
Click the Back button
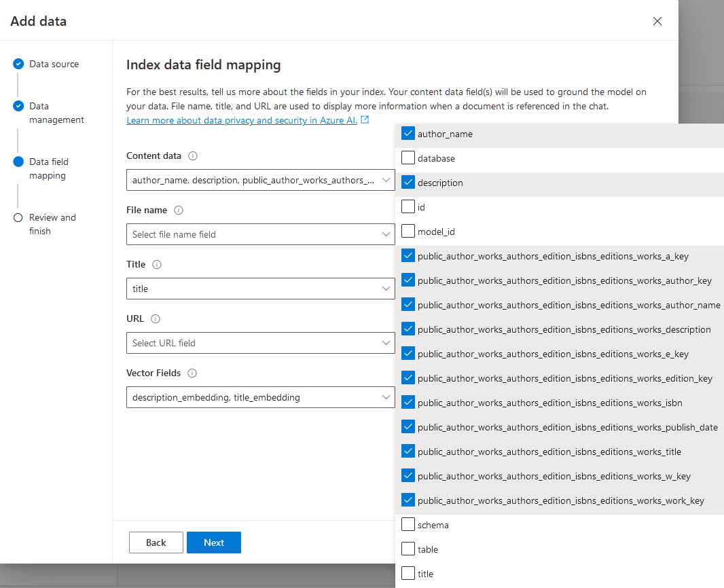tap(156, 542)
